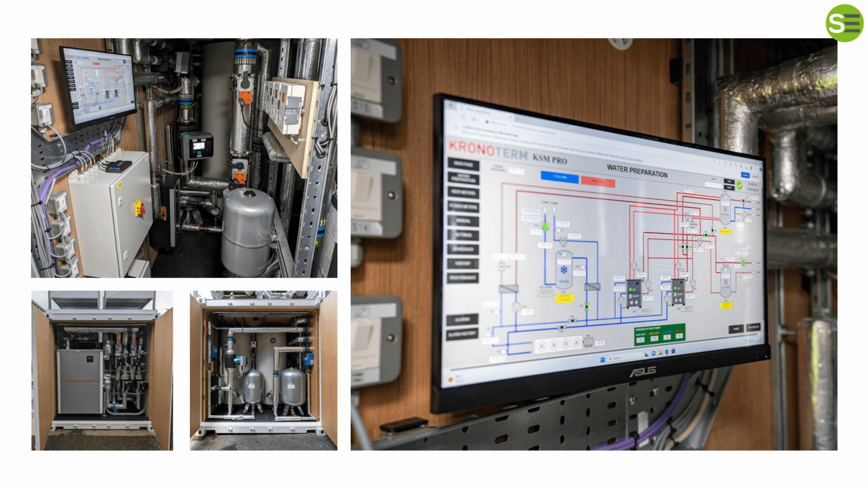Click the Heat Meters button at bottom right
Screen dimensions: 868x487
click(753, 328)
